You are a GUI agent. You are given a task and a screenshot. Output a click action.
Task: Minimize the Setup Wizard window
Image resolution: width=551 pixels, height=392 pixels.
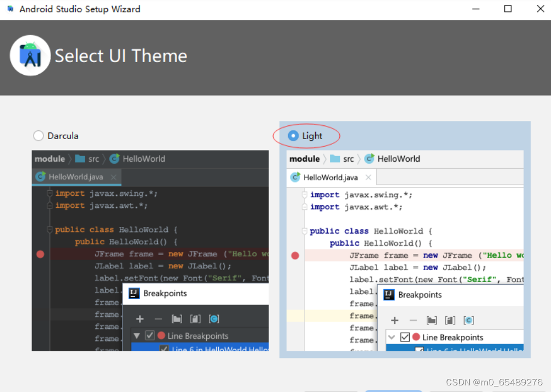pos(476,9)
